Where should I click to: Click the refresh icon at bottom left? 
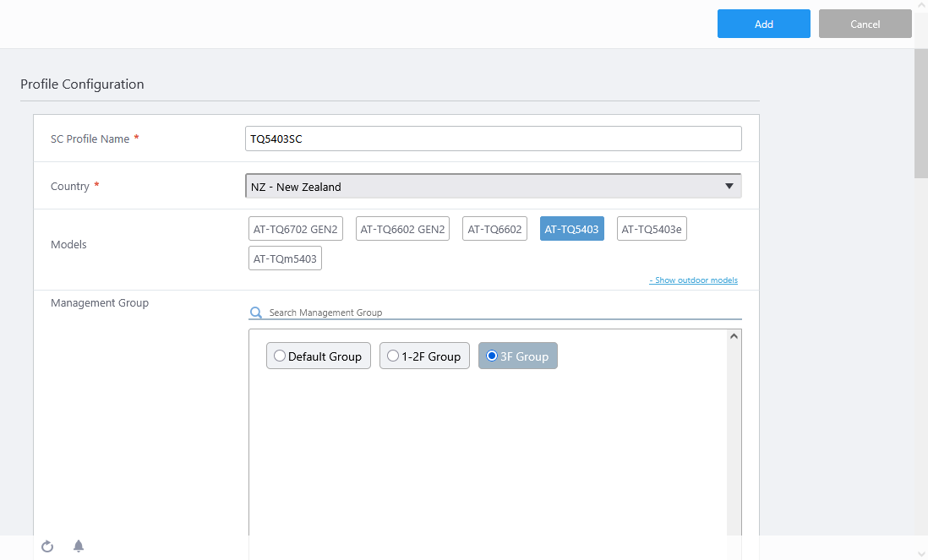47,546
